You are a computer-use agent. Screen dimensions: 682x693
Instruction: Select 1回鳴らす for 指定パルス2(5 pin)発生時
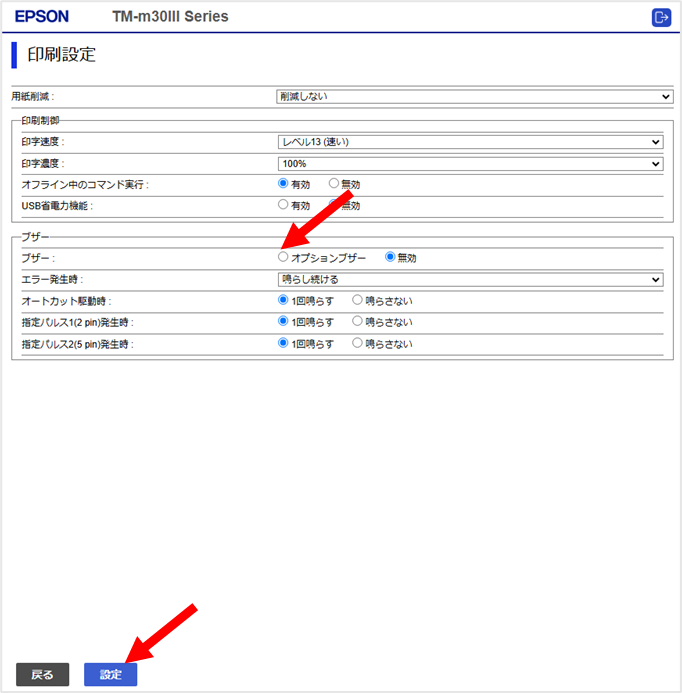[284, 344]
